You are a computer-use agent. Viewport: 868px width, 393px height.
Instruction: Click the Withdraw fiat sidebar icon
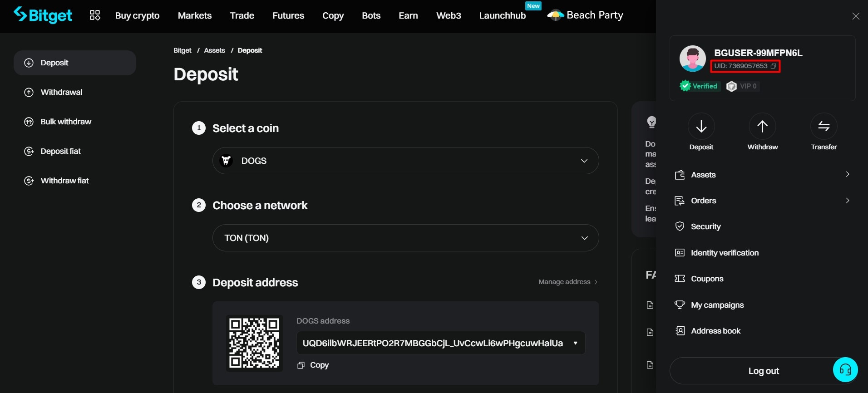click(29, 181)
